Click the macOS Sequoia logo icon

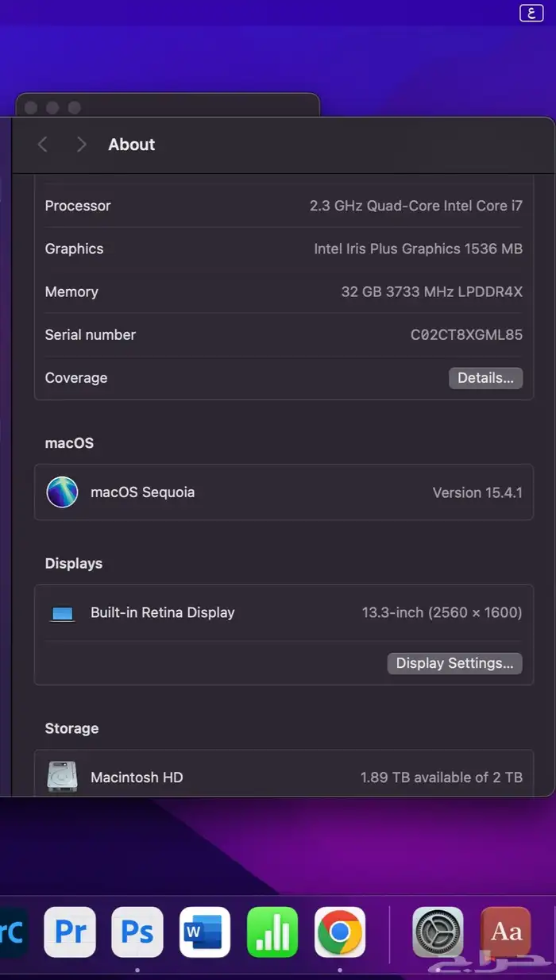(x=62, y=492)
